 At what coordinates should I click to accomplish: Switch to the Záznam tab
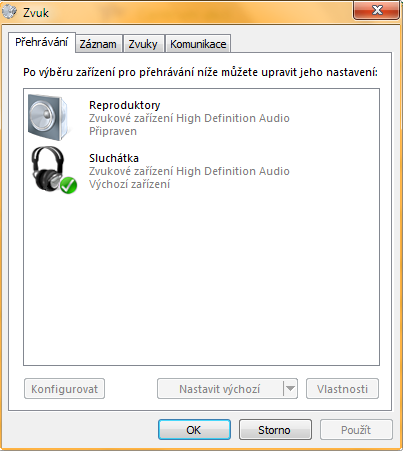pyautogui.click(x=98, y=44)
